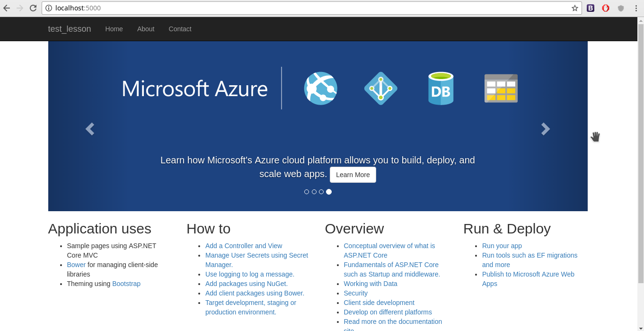Click the 'How to' heading
Screen dimensions: 644x331
[209, 229]
